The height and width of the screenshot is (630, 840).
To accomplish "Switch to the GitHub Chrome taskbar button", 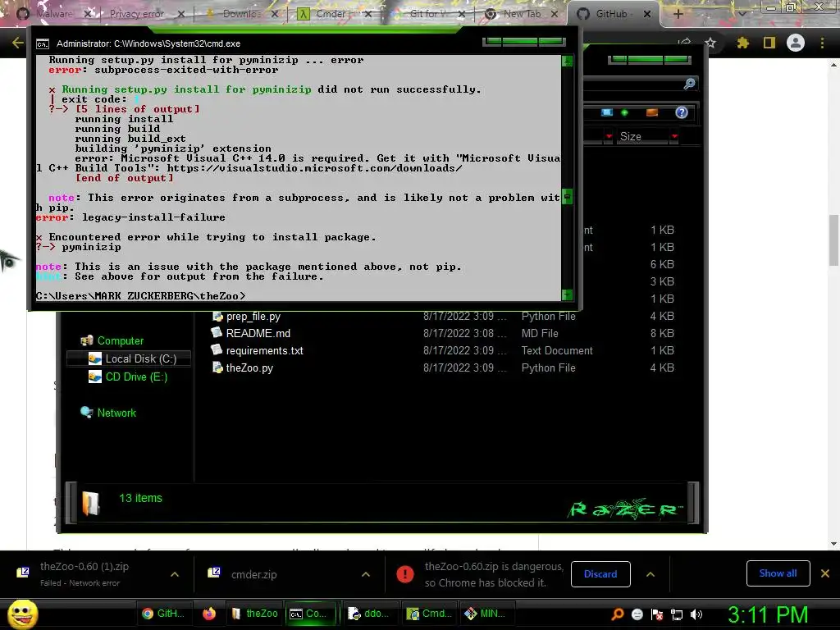I will [163, 614].
